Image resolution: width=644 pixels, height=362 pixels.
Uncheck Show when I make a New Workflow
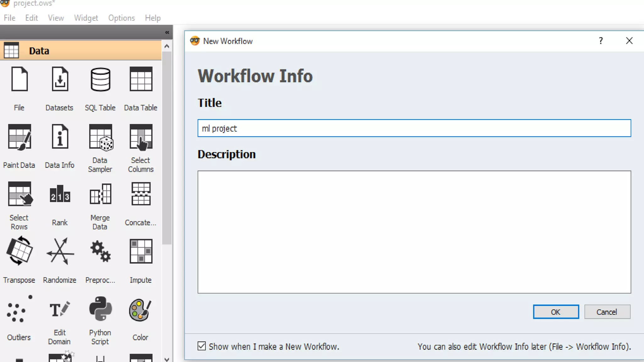coord(202,346)
